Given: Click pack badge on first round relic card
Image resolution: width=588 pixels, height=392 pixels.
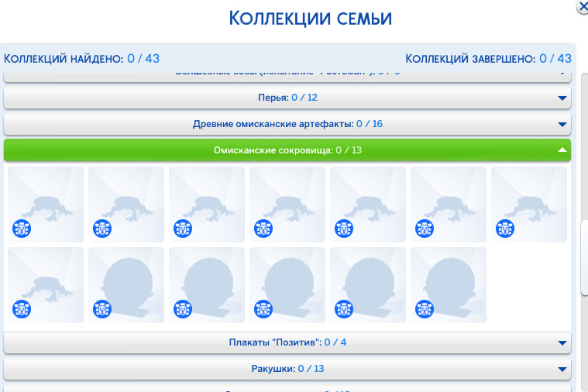Looking at the screenshot, I should 102,309.
